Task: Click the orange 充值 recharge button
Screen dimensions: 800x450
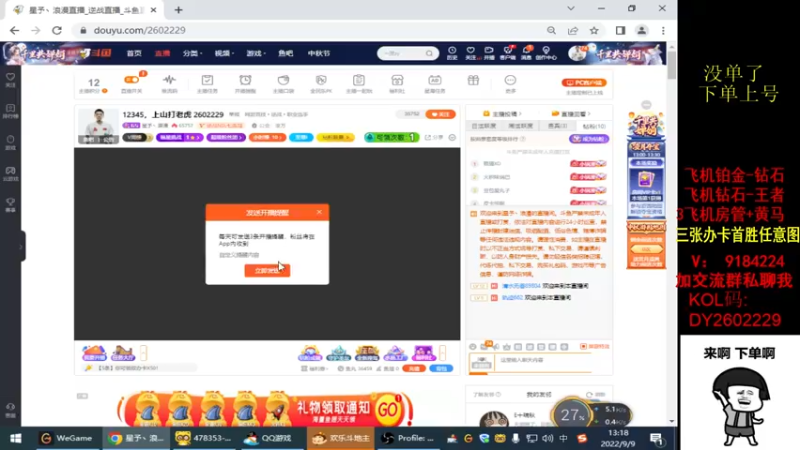Action: [414, 368]
